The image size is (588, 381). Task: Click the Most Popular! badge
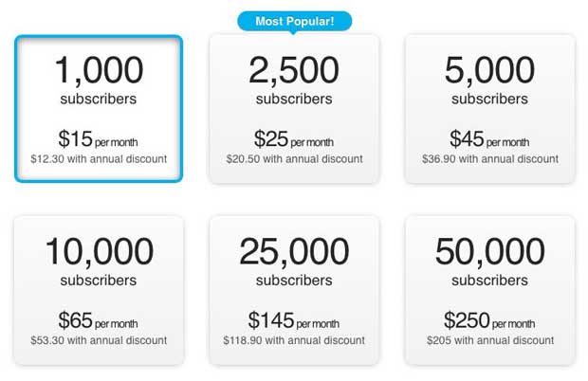[x=293, y=21]
